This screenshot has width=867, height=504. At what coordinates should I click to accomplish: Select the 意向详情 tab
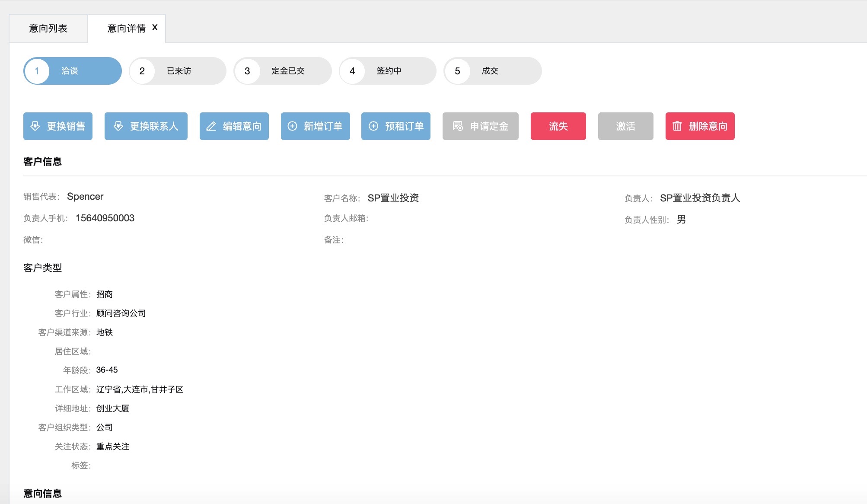pos(126,29)
